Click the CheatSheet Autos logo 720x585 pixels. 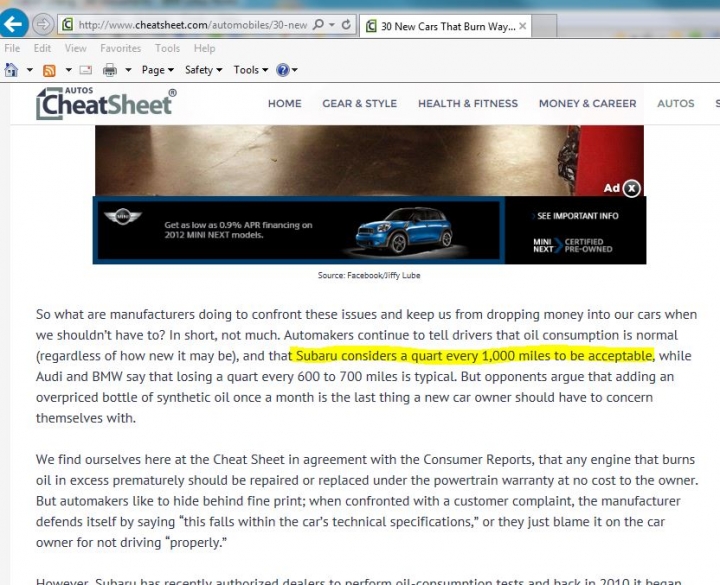[106, 103]
